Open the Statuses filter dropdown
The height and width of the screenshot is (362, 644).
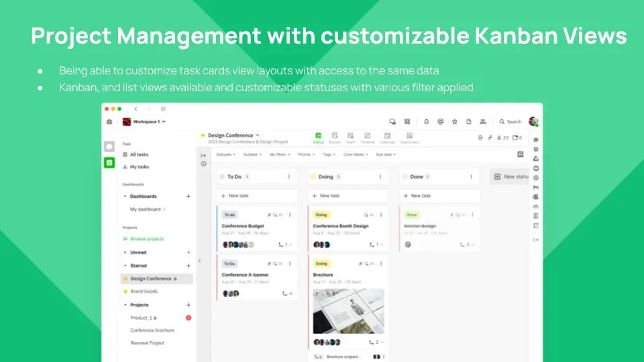click(226, 154)
